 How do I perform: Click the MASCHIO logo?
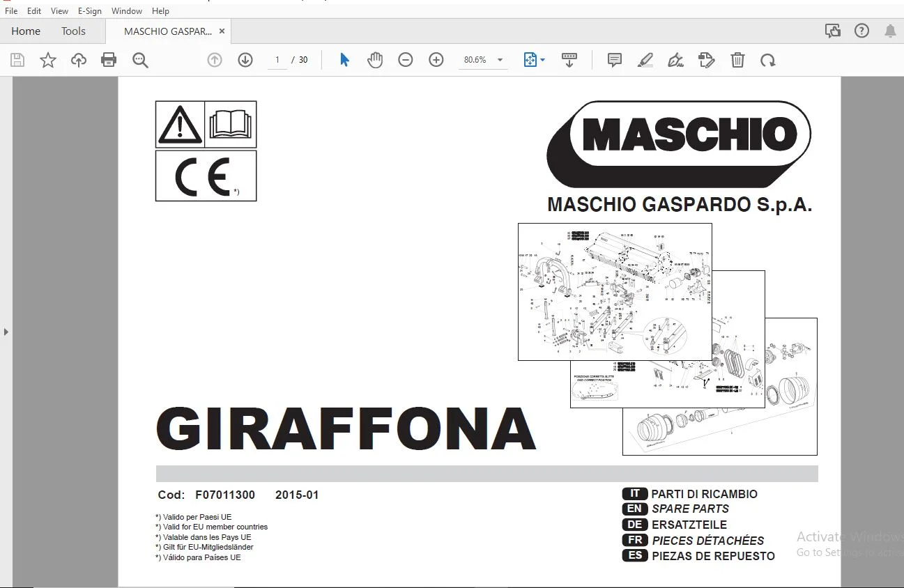point(679,144)
